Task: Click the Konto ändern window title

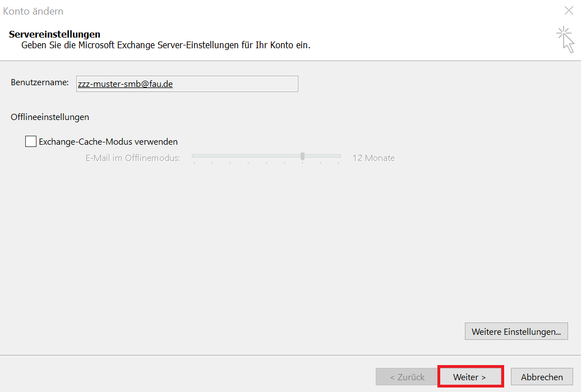Action: 33,11
